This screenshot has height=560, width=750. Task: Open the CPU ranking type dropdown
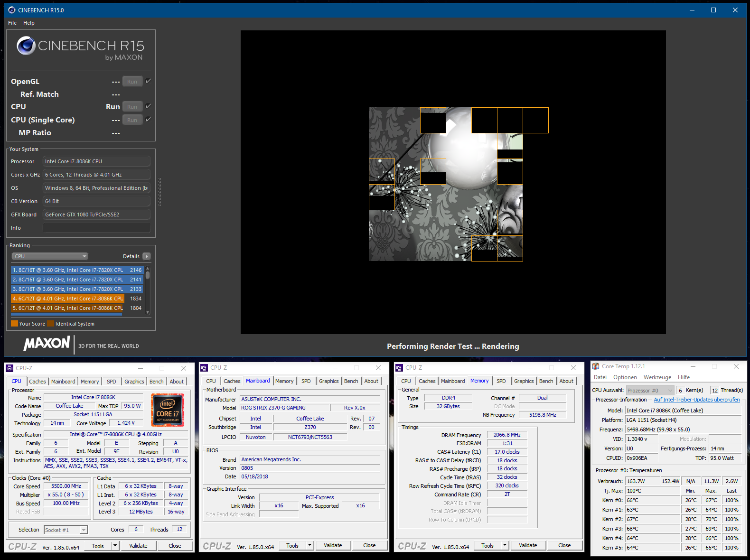(x=50, y=256)
